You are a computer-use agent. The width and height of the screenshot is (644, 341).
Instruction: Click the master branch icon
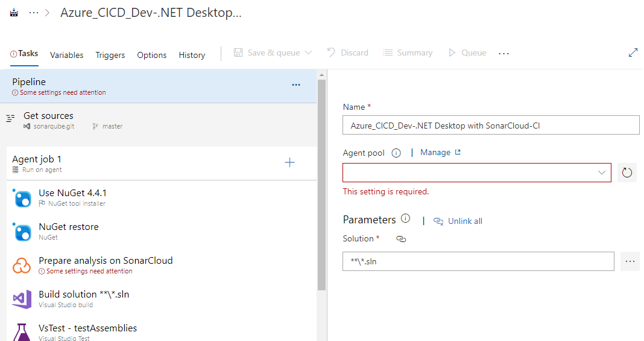tap(95, 127)
